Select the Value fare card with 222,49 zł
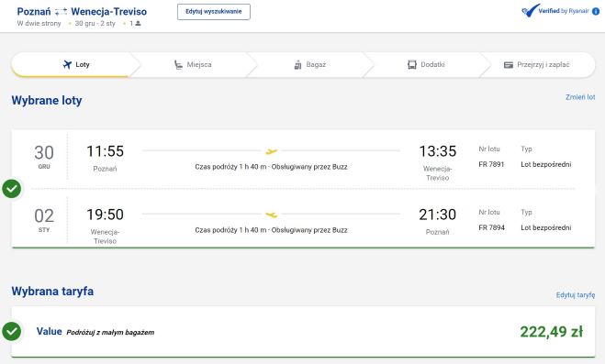Image resolution: width=605 pixels, height=364 pixels. click(303, 332)
